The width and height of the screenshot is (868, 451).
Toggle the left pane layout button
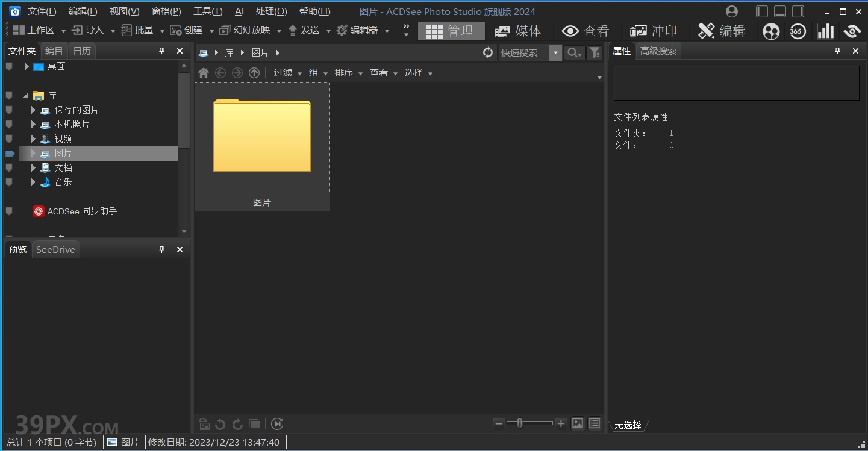pyautogui.click(x=762, y=11)
